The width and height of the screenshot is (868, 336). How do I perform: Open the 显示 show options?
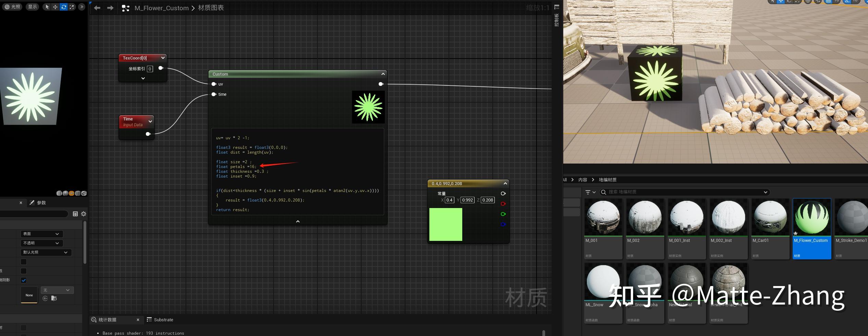click(32, 7)
